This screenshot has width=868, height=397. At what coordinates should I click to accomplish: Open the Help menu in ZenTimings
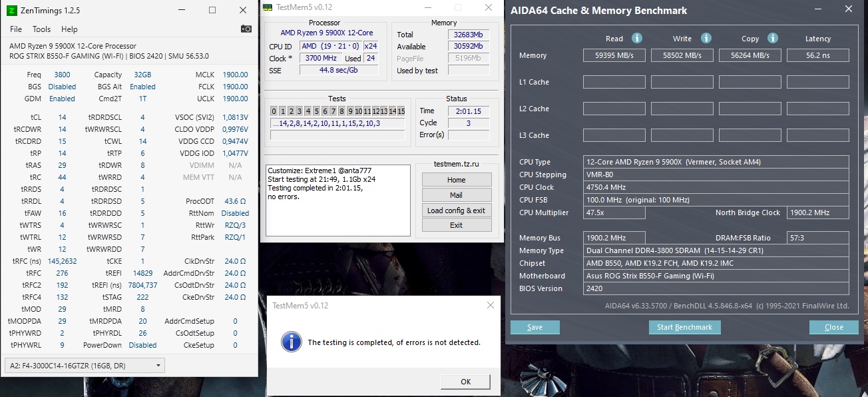pyautogui.click(x=69, y=29)
